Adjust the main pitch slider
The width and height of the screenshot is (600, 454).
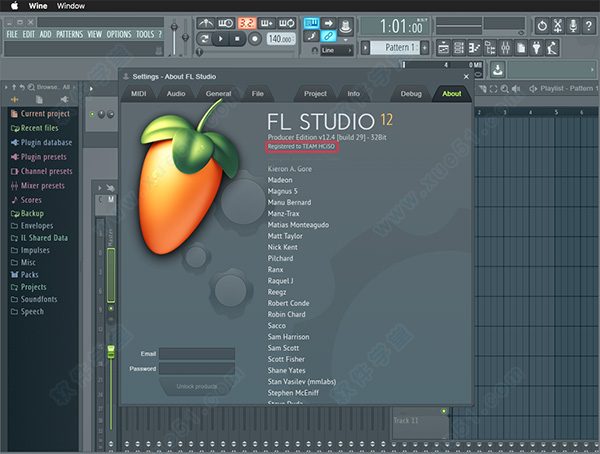[185, 37]
